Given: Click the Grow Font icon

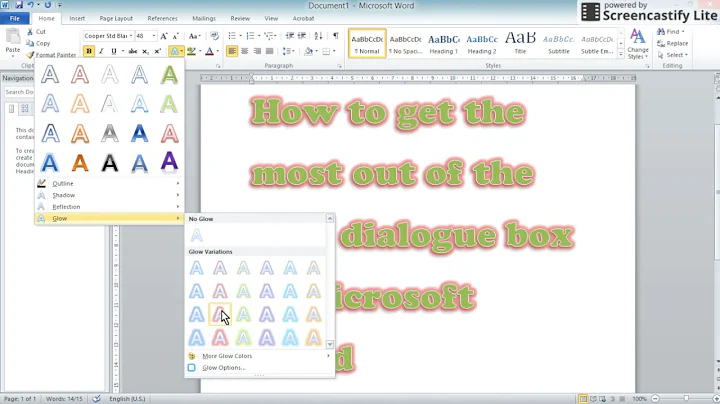Looking at the screenshot, I should (x=164, y=36).
